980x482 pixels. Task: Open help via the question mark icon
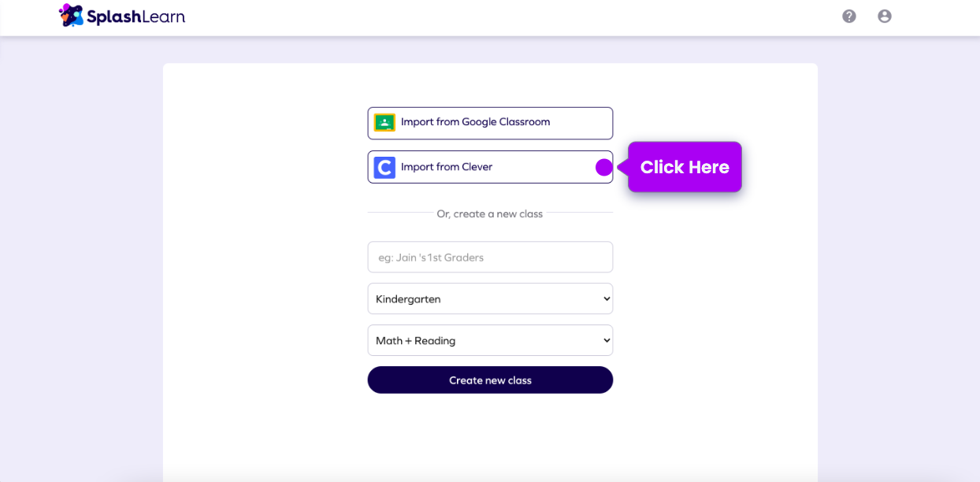(848, 16)
